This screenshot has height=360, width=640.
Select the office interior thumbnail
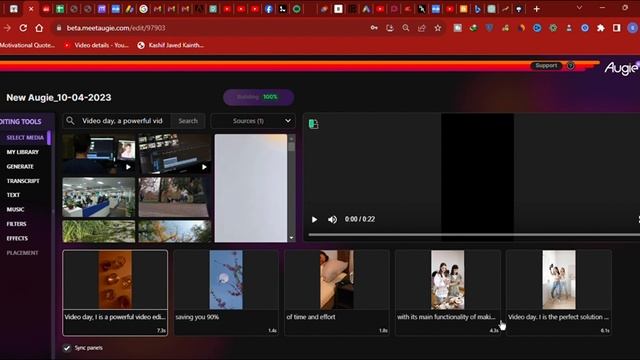coord(99,198)
